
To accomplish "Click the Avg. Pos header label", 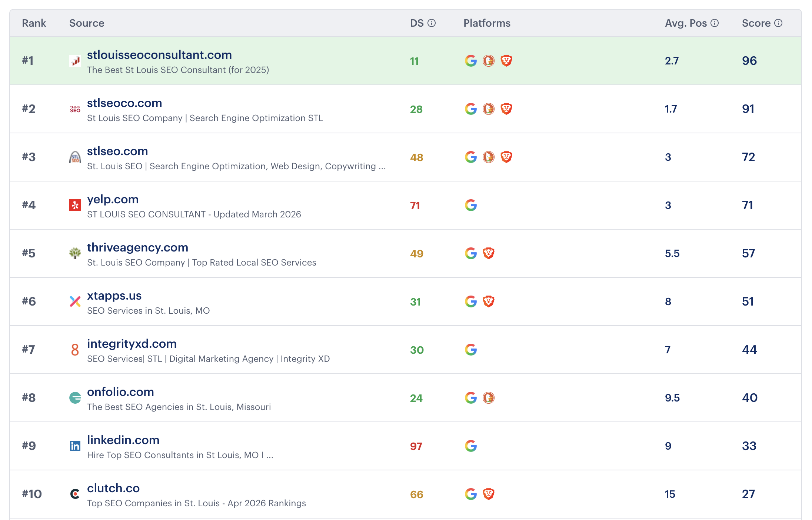I will pos(686,23).
